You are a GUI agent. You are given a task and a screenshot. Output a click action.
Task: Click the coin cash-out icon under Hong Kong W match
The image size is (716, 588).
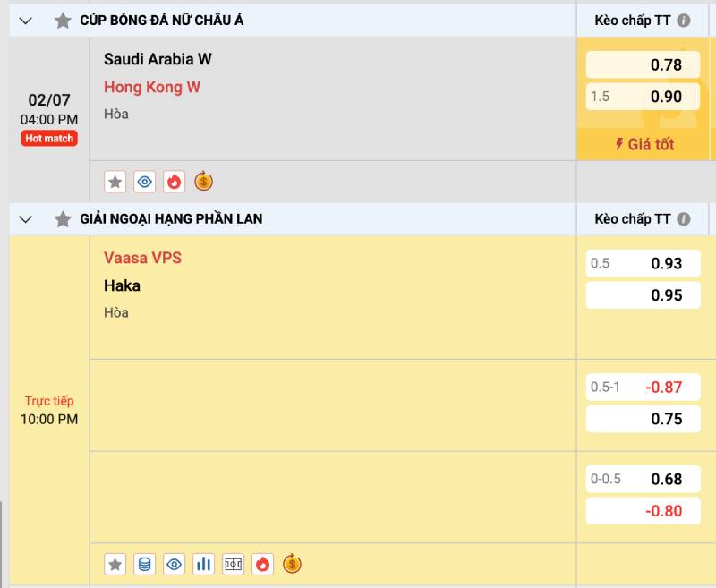coord(204,182)
